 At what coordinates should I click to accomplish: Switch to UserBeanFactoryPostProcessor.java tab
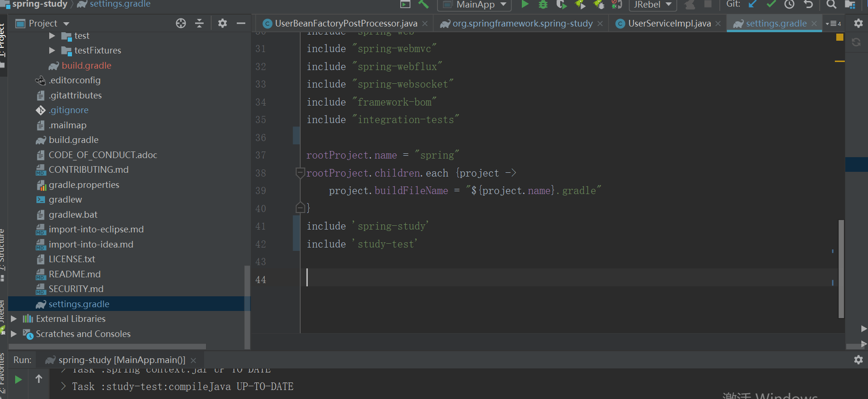coord(345,23)
